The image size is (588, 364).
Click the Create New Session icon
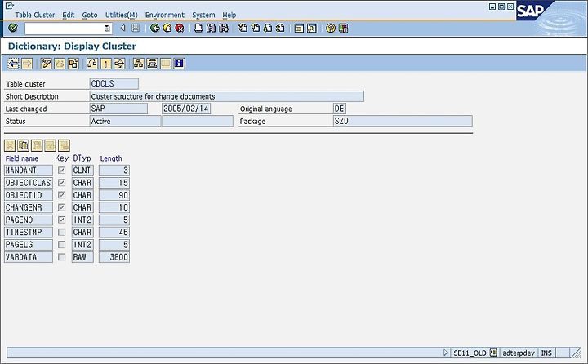(299, 28)
